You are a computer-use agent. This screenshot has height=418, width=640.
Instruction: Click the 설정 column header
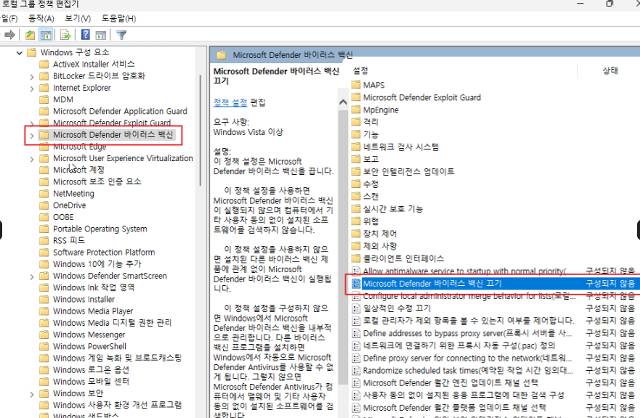(361, 71)
